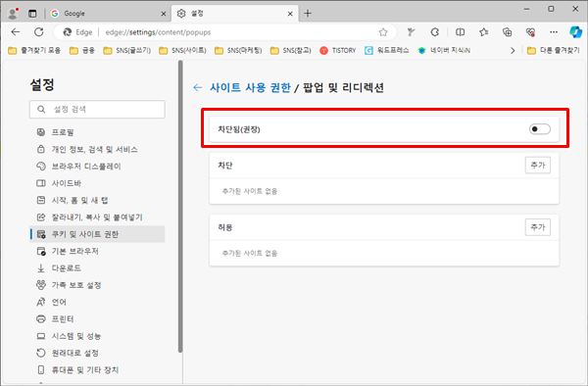588x386 pixels.
Task: Click 추가 button in 차단 section
Action: click(x=538, y=166)
